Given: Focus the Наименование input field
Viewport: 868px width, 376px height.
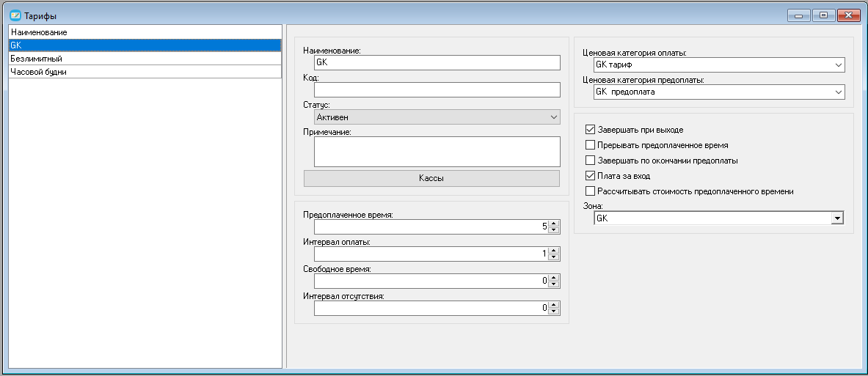Looking at the screenshot, I should [x=437, y=63].
